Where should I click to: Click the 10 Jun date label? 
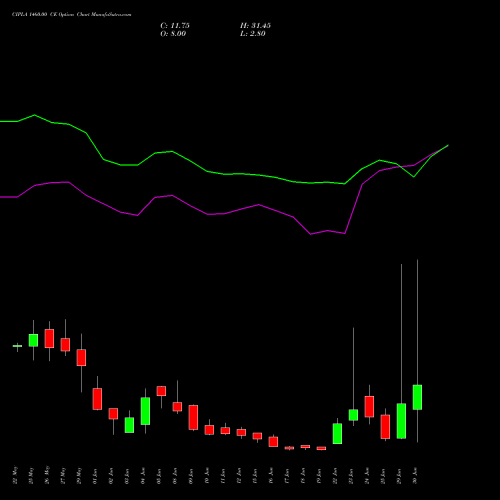[207, 476]
